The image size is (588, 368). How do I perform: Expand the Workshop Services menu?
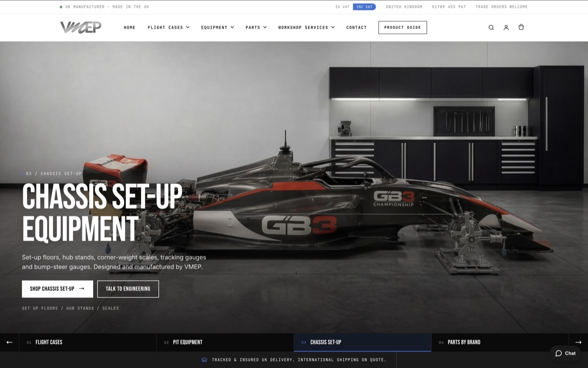pyautogui.click(x=306, y=27)
